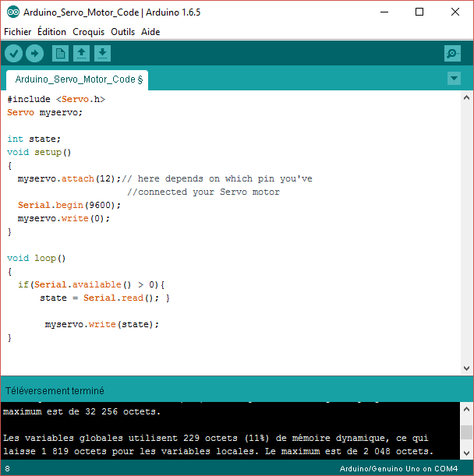Open a sketch with the up-arrow icon
The width and height of the screenshot is (474, 476).
point(81,54)
